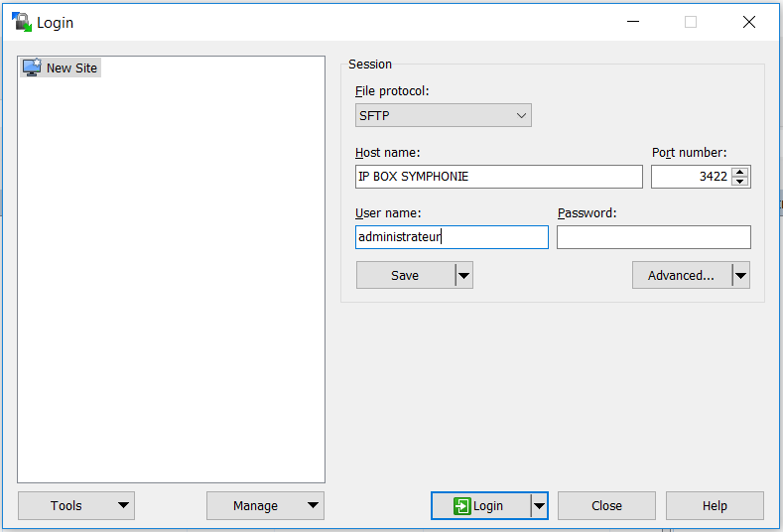This screenshot has width=783, height=532.
Task: Click the green Login arrow icon
Action: click(461, 506)
